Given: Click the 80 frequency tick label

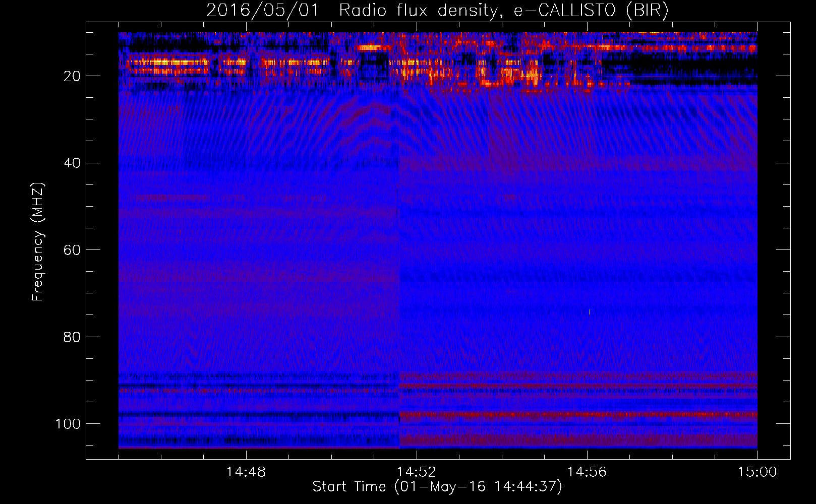Looking at the screenshot, I should (72, 337).
